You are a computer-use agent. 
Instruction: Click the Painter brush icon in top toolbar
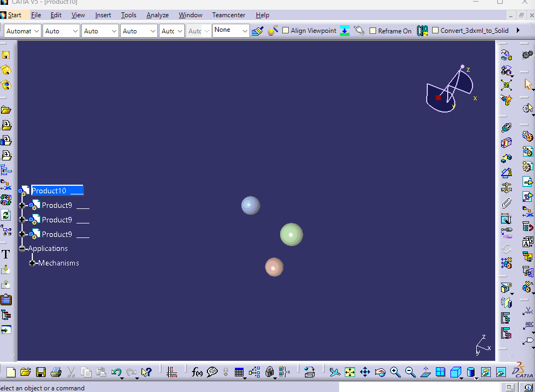[x=258, y=31]
